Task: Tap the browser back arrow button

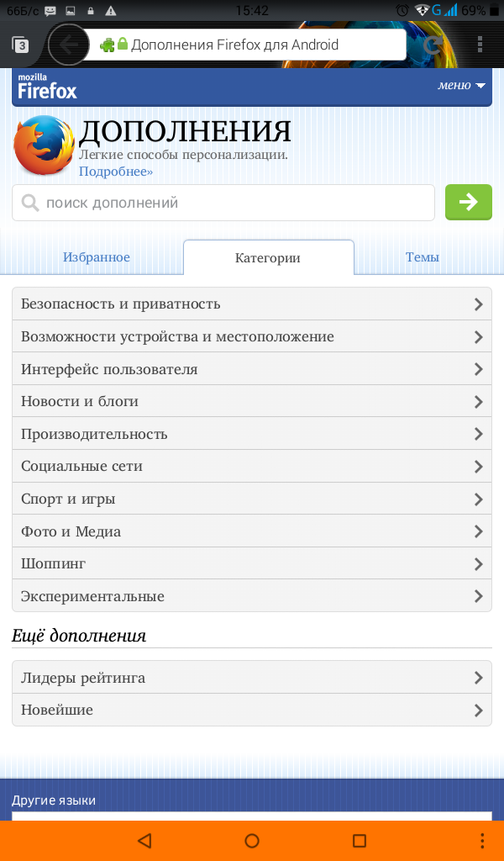Action: tap(69, 45)
